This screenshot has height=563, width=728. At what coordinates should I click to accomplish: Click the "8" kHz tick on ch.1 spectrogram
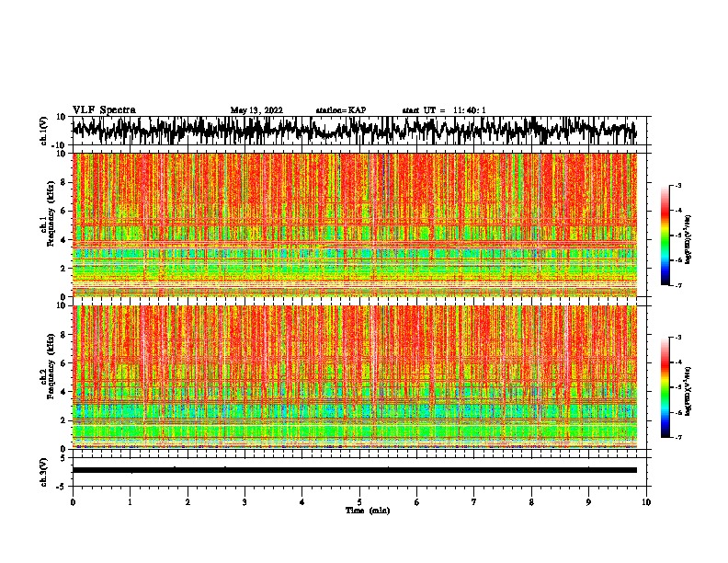tap(63, 182)
